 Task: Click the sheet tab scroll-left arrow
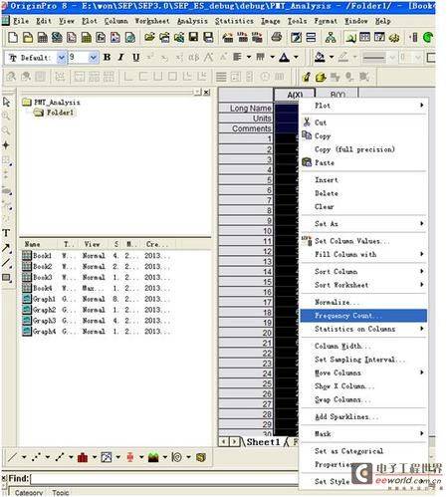pos(224,442)
